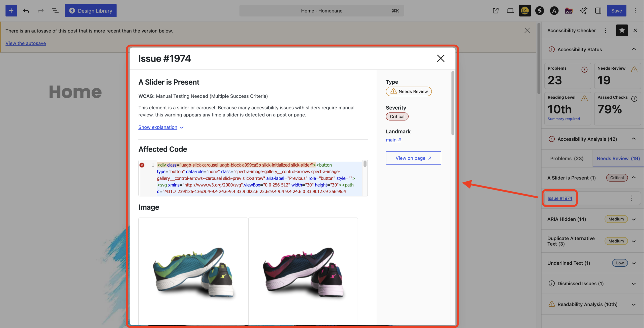Image resolution: width=644 pixels, height=328 pixels.
Task: Select the Accessibility Checker yellow laptop icon
Action: pos(525,11)
